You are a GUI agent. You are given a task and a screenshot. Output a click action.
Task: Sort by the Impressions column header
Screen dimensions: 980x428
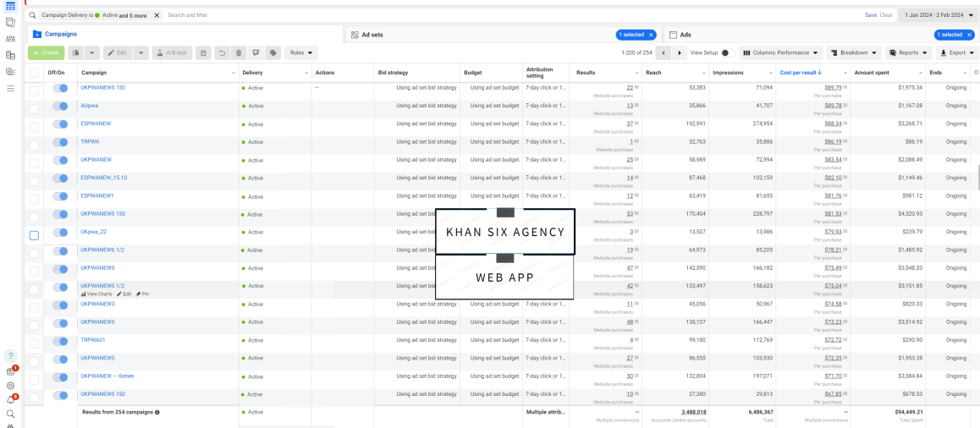728,73
